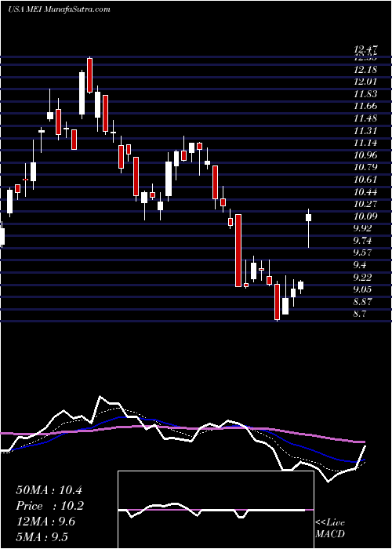The height and width of the screenshot is (549, 392).
Task: Click the 10.27 price axis label
Action: 365,203
